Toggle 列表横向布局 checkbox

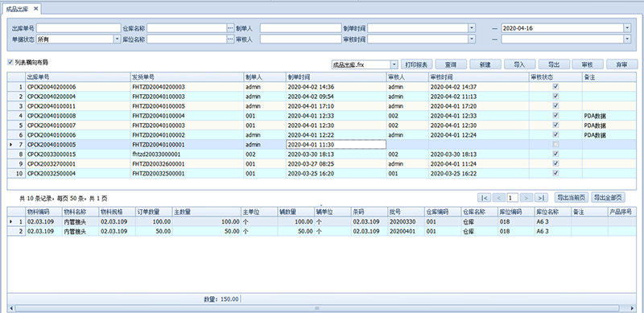(10, 63)
